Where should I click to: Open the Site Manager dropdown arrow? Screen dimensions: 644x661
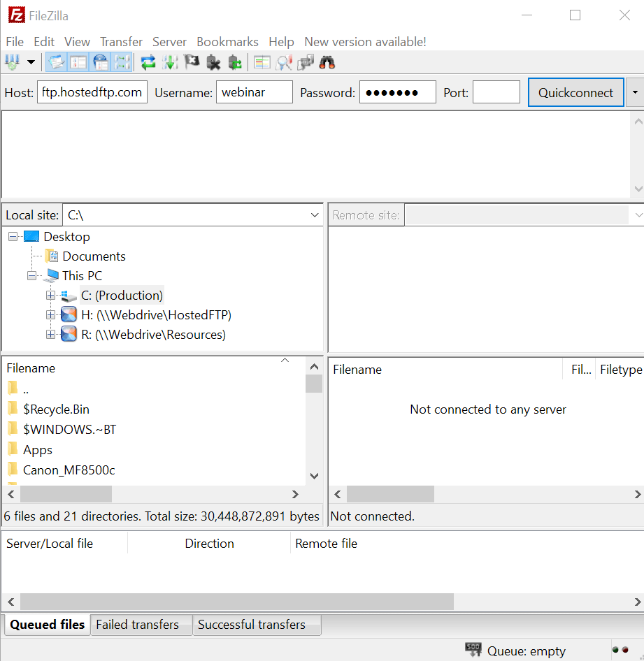click(31, 61)
